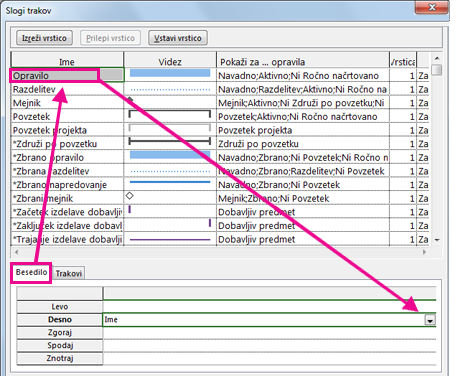Select the *Zbrano opravilo row name
Screen dimensions: 459x386
point(67,158)
